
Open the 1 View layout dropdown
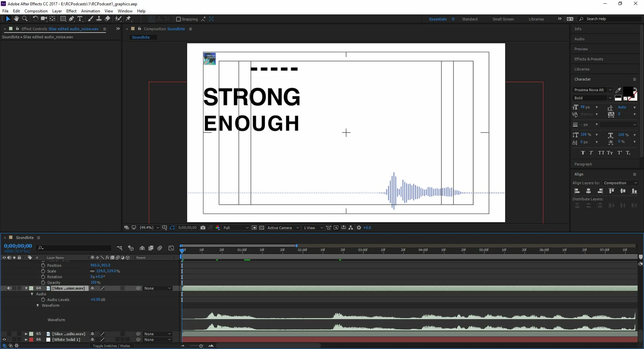click(x=313, y=228)
